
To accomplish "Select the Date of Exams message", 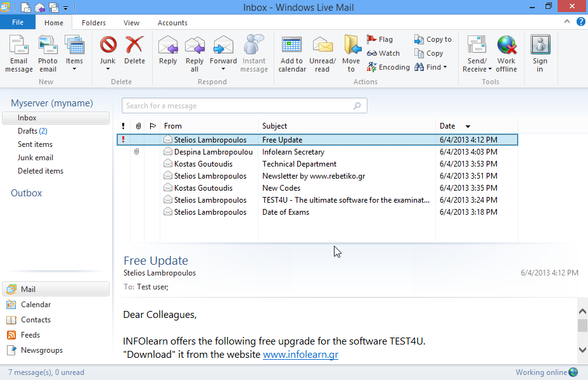I will tap(317, 212).
